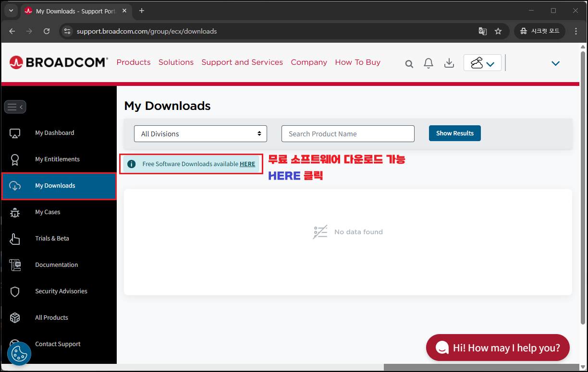The height and width of the screenshot is (372, 588).
Task: Open cookie preferences icon
Action: point(19,354)
